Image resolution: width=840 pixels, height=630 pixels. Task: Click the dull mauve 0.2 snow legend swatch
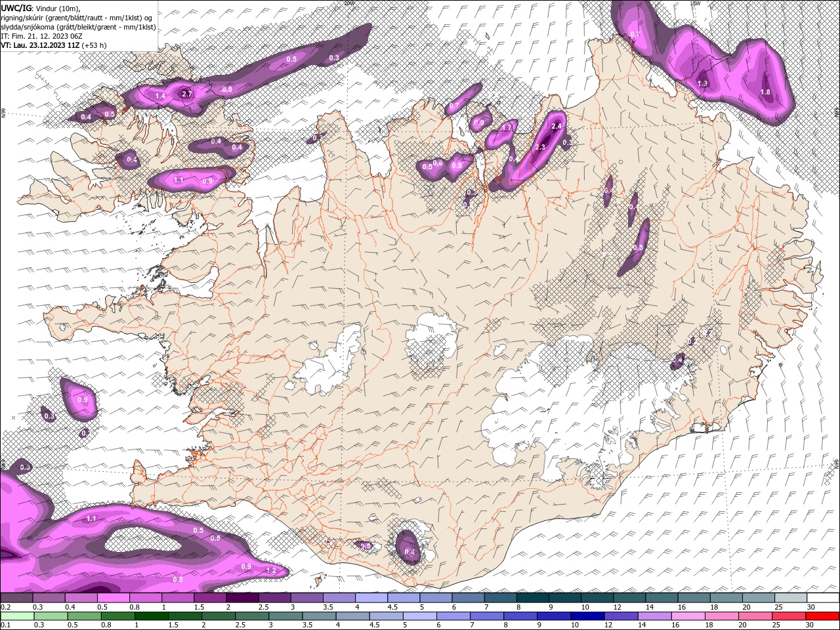click(x=16, y=598)
